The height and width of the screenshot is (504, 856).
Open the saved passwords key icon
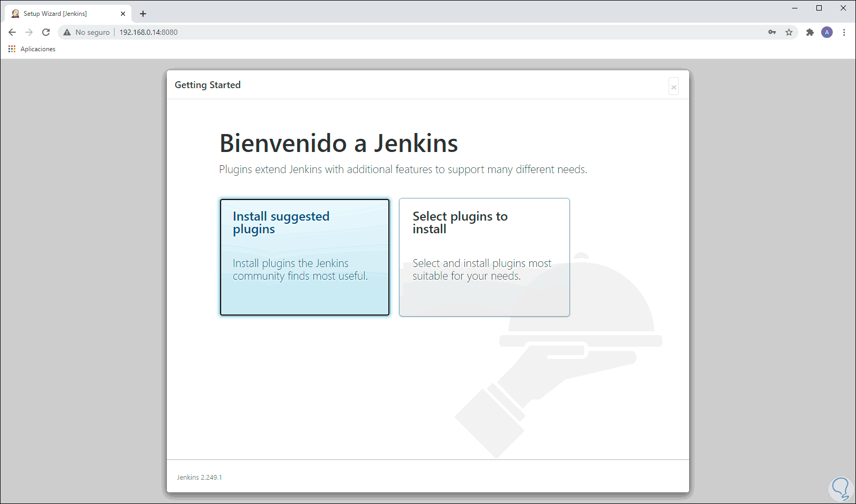click(772, 32)
